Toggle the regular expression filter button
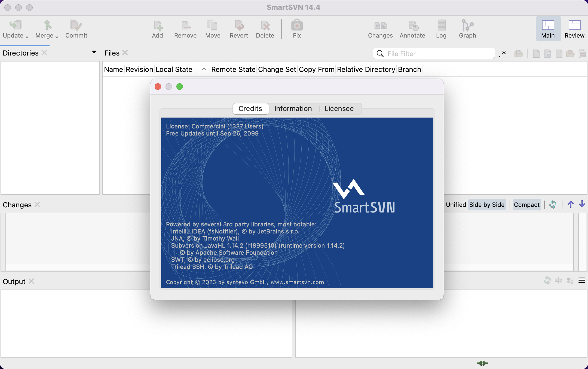 coord(503,54)
